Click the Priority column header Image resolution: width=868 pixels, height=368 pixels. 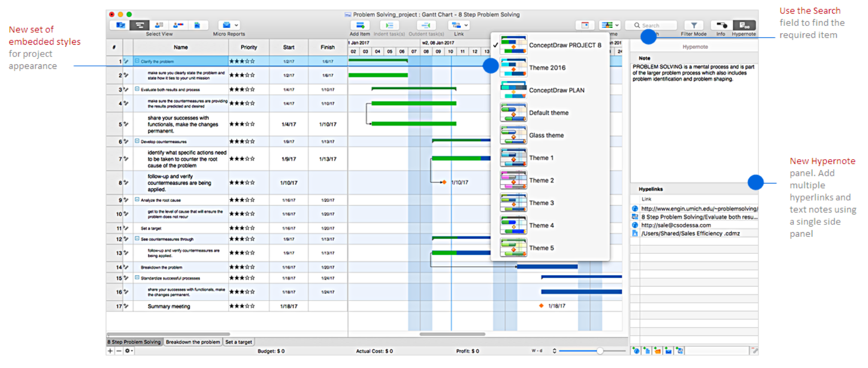click(249, 47)
